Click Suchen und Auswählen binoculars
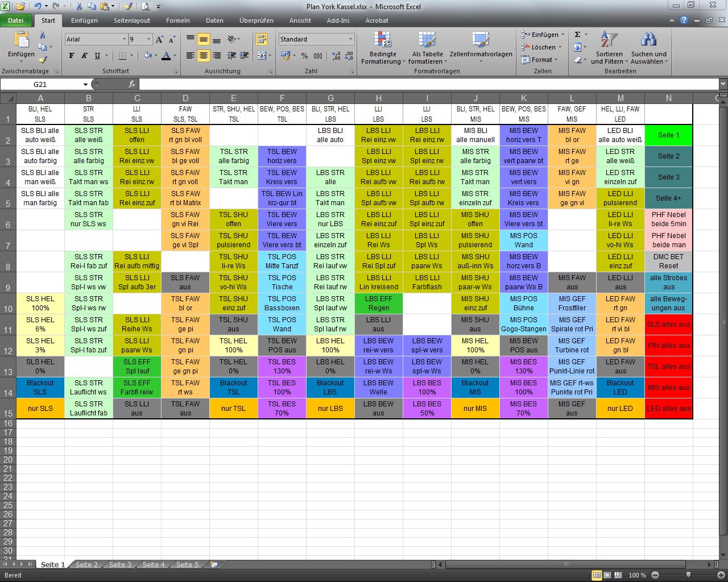728x582 pixels. coord(648,48)
